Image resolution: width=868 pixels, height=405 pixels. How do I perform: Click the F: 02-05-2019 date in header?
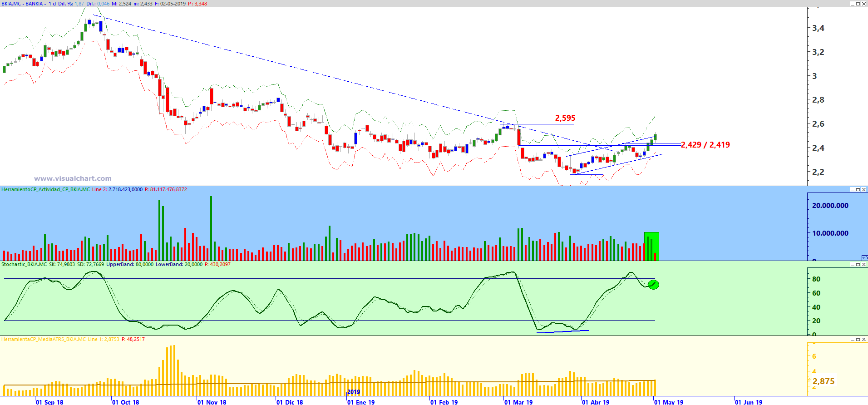pyautogui.click(x=170, y=4)
